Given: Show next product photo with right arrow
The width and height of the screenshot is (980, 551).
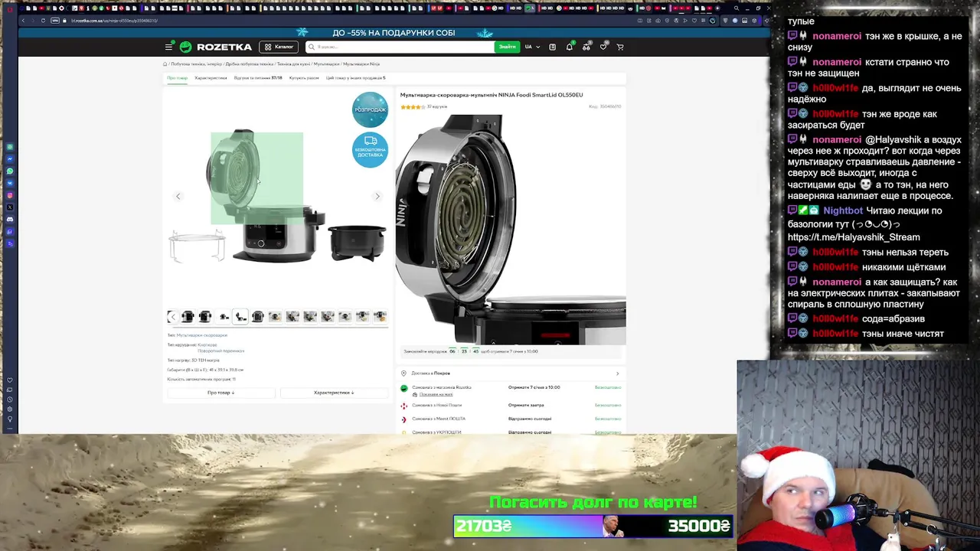Looking at the screenshot, I should coord(377,197).
